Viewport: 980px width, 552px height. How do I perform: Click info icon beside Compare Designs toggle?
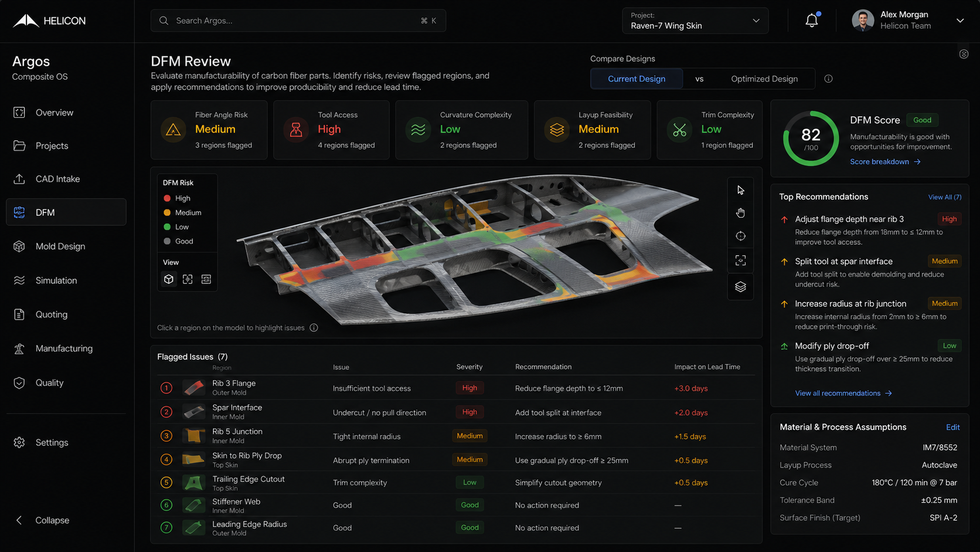(828, 79)
